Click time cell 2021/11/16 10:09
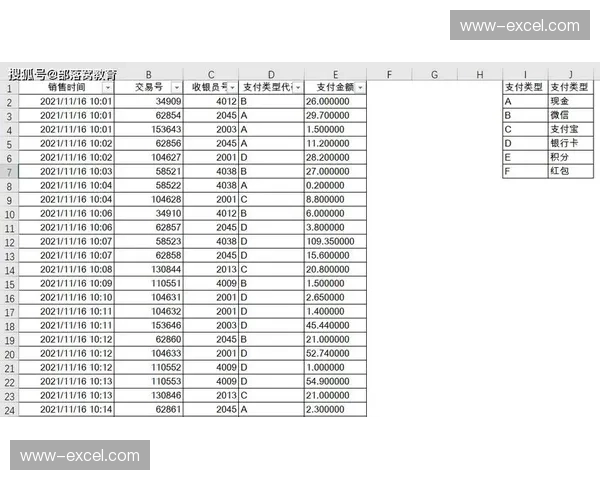 [x=66, y=284]
